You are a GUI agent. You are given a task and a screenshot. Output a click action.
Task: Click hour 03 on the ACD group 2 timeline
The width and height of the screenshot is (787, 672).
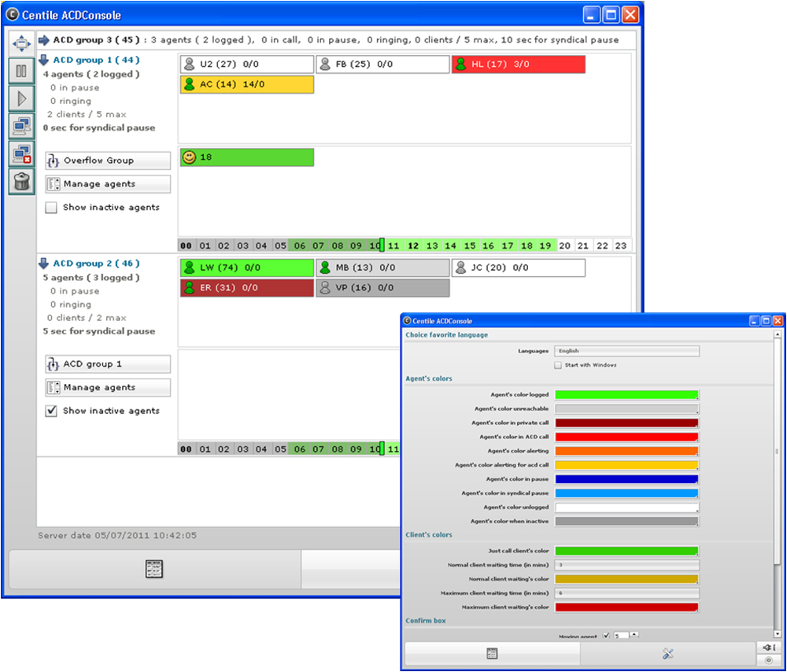[x=243, y=449]
